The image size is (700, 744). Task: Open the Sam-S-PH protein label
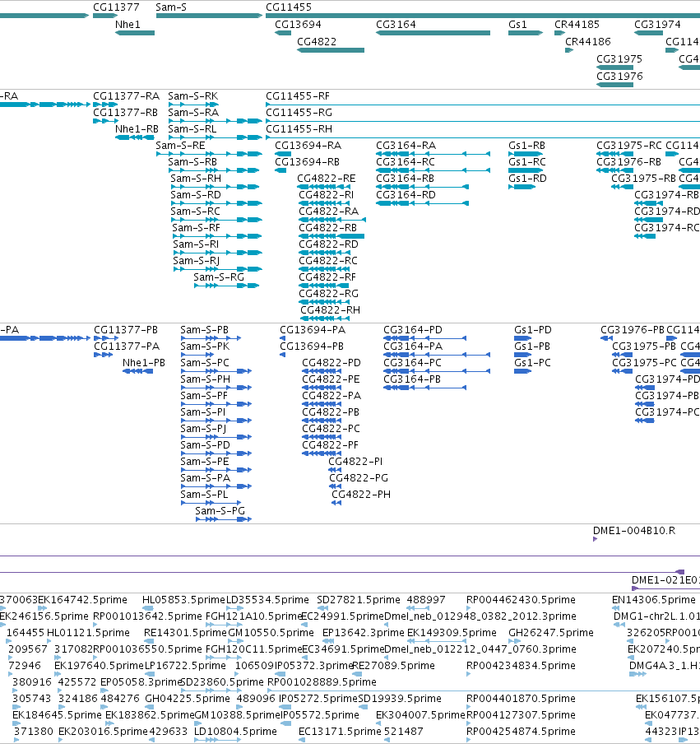(205, 379)
